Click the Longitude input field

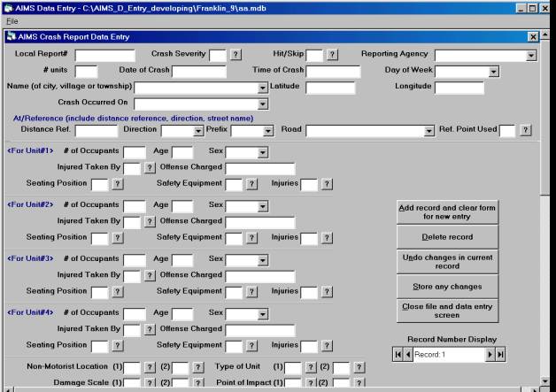click(459, 88)
